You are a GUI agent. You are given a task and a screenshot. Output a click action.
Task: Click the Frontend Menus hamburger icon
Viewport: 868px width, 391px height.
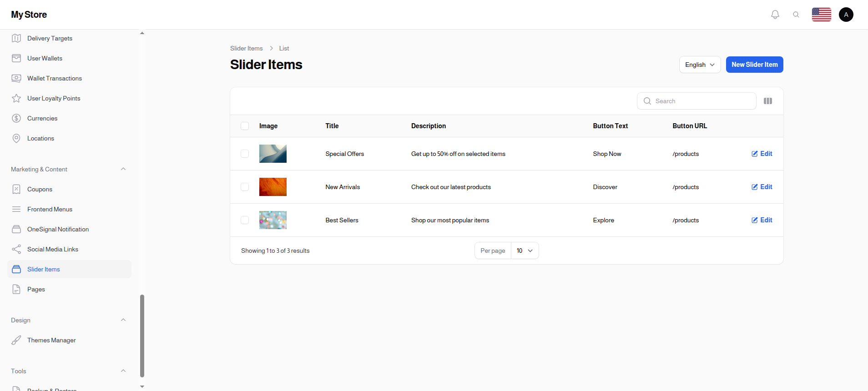[16, 209]
